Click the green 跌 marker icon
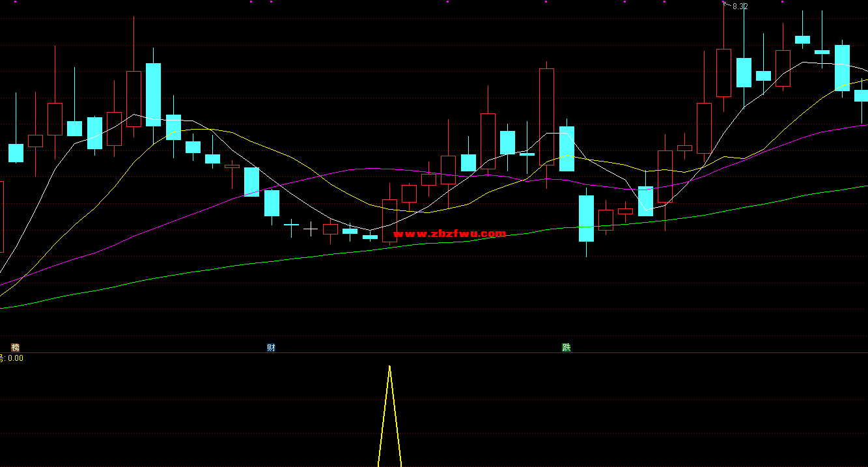Screen dimensions: 868x467 (567, 347)
